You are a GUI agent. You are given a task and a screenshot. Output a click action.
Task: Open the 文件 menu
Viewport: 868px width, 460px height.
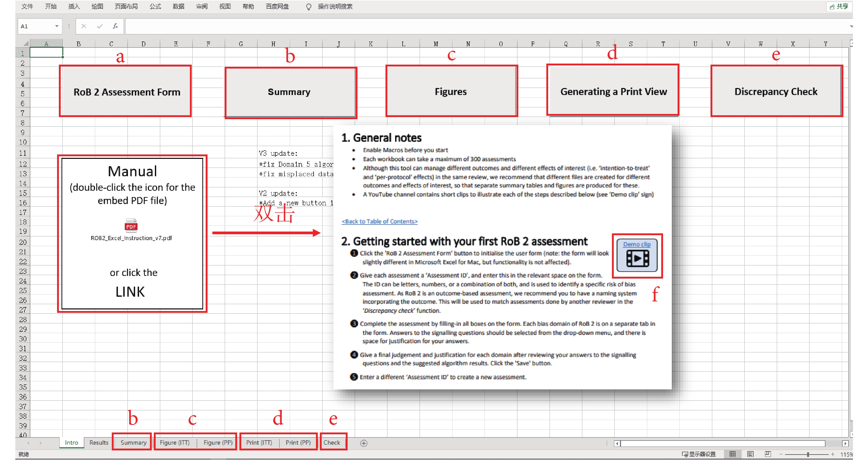tap(27, 6)
